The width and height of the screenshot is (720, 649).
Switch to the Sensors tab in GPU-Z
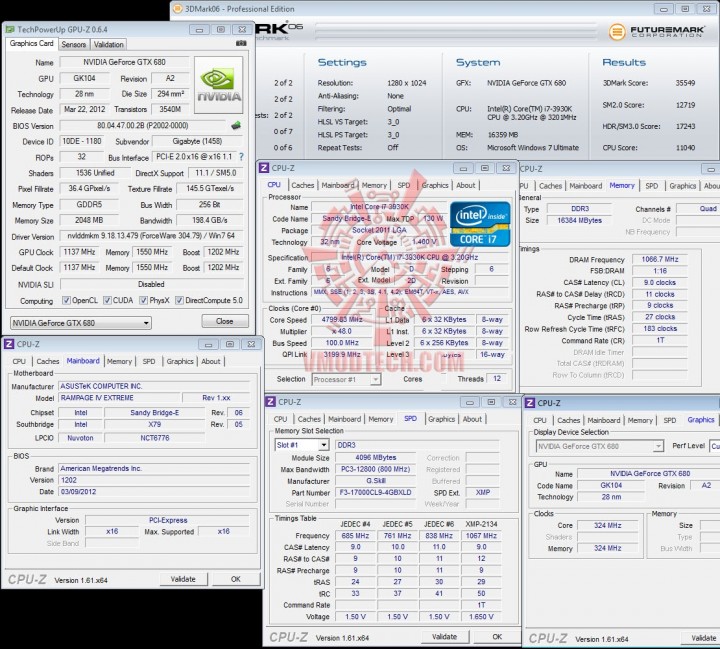tap(73, 45)
